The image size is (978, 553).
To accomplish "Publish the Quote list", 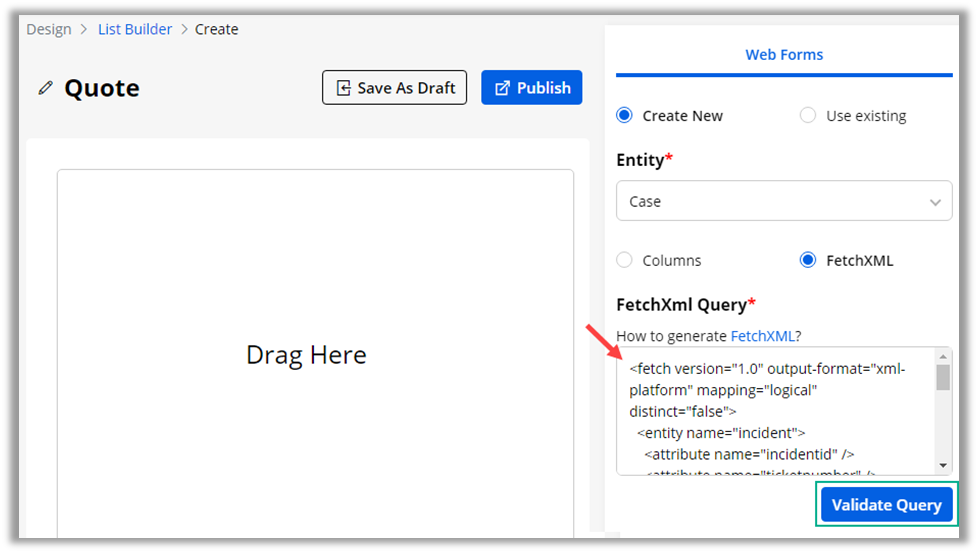I will point(531,88).
